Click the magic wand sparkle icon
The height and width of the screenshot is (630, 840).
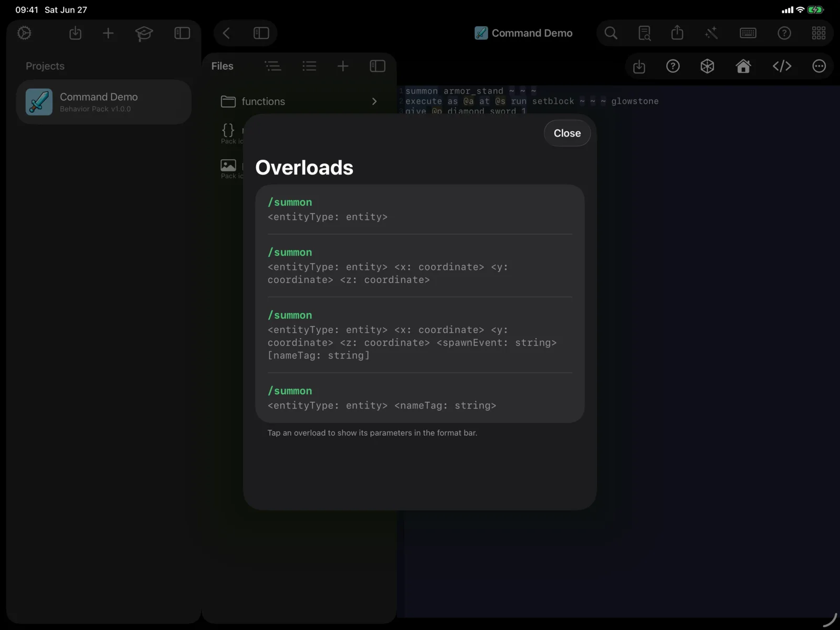711,33
